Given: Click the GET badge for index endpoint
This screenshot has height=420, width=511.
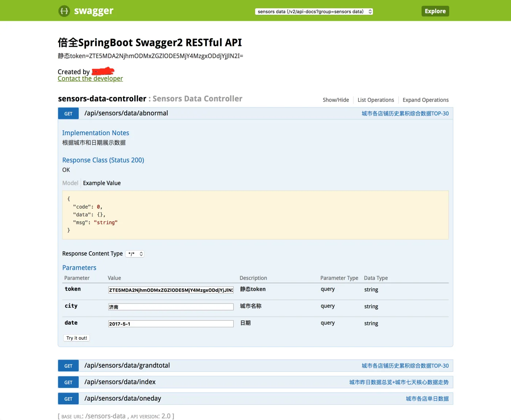Looking at the screenshot, I should coord(68,382).
